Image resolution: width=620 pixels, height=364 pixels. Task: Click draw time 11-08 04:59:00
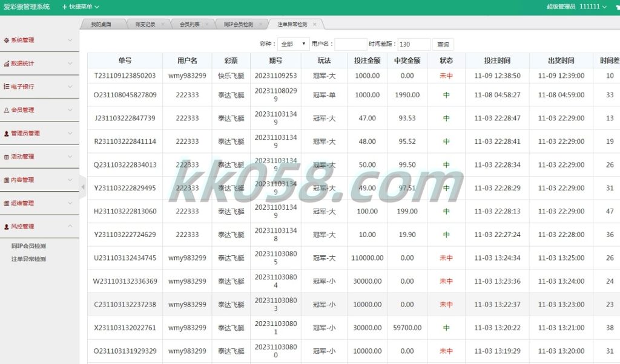(561, 95)
